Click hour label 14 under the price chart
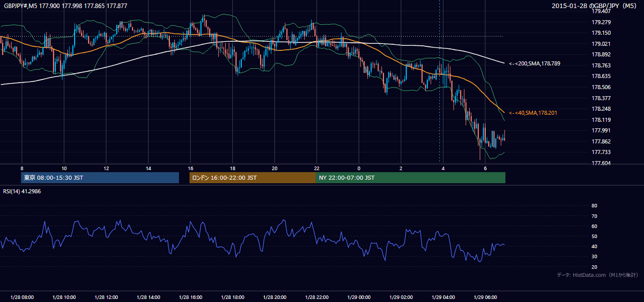 point(148,168)
